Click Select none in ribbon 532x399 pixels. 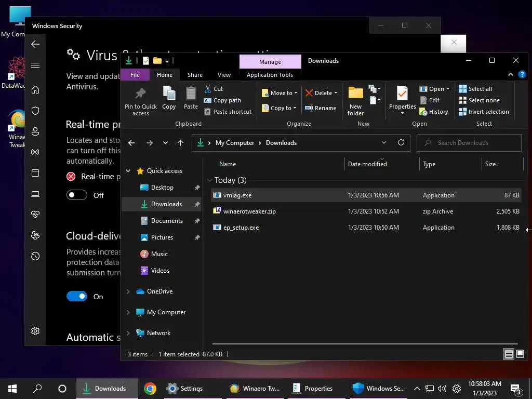pos(479,100)
